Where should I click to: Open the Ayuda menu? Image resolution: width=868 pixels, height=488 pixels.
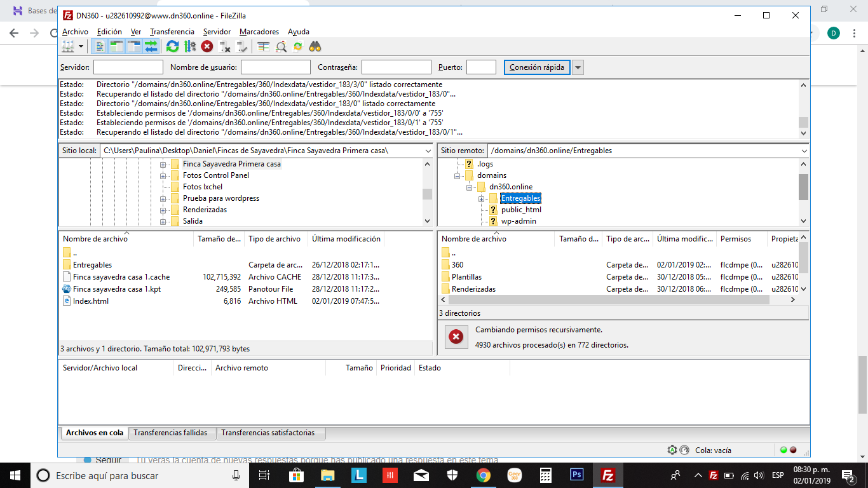pyautogui.click(x=299, y=32)
